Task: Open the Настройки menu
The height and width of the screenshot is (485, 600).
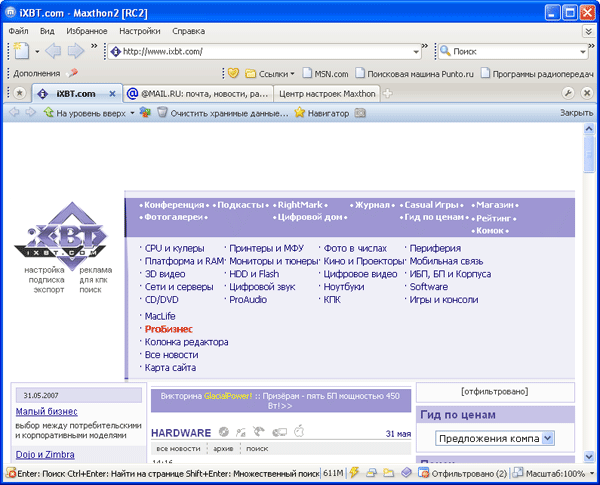Action: (140, 31)
